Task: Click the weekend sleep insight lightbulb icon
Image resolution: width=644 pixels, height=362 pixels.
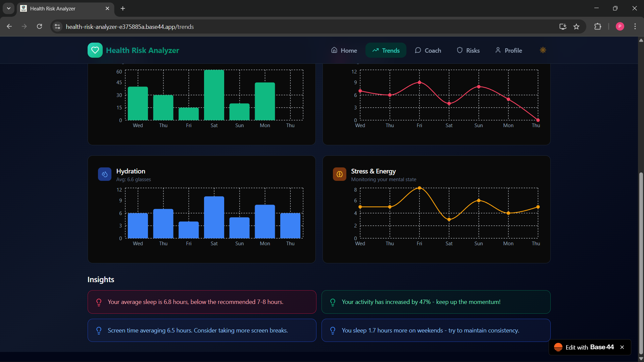Action: pyautogui.click(x=333, y=331)
